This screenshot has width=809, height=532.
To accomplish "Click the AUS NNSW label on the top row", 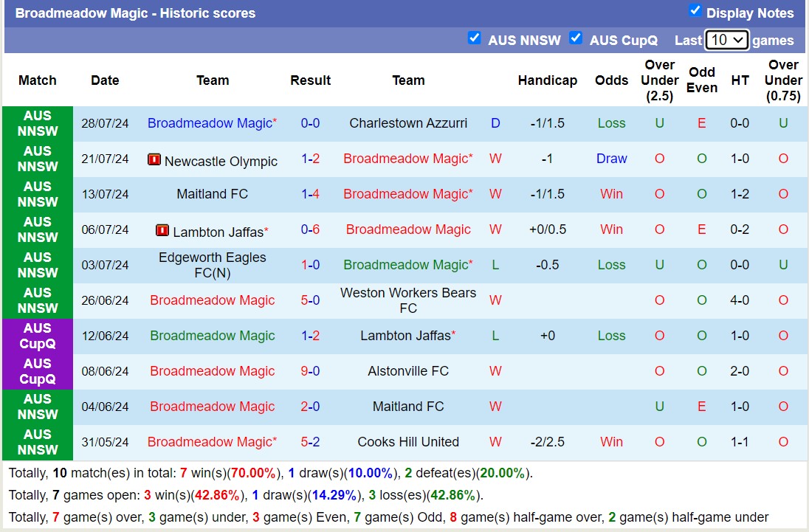I will pos(37,123).
